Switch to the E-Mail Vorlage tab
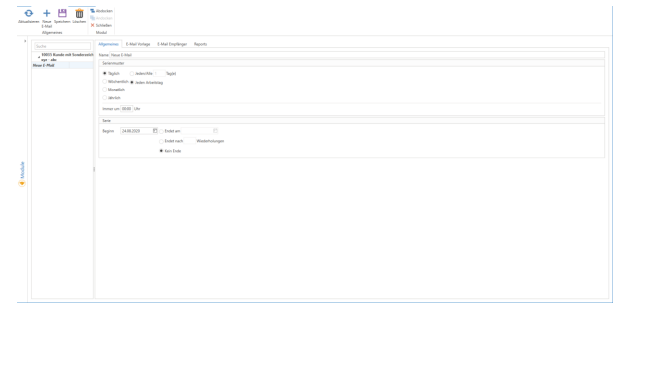Screen dimensions: 656x386 (x=138, y=44)
